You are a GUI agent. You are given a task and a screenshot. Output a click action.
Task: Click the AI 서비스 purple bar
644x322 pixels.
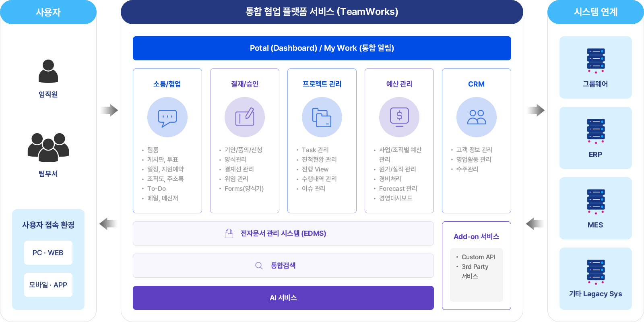point(283,298)
